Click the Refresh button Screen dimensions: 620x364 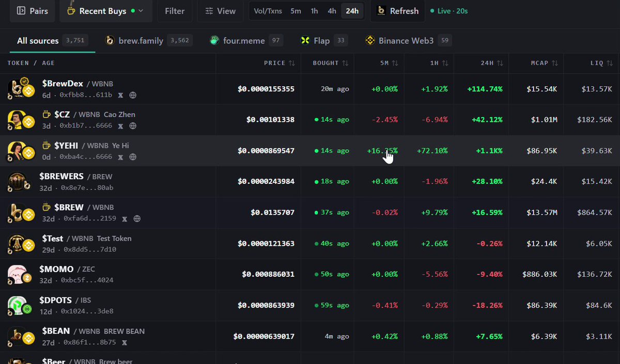point(398,11)
